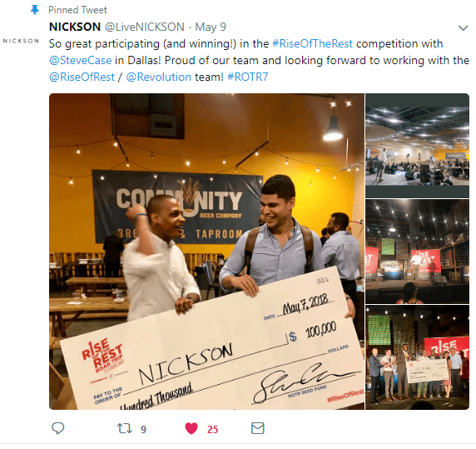Unlike the tweet via red heart icon
The width and height of the screenshot is (476, 449).
point(191,428)
